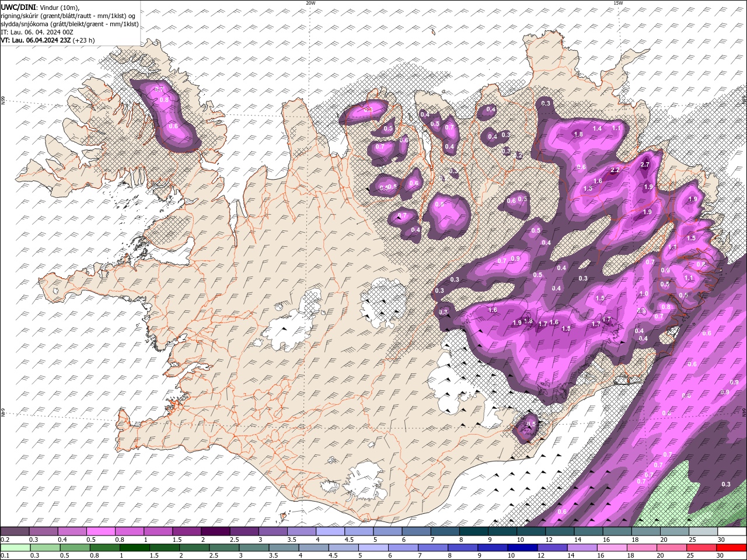
Task: Click the 'slydda/snjókoma' legend description line
Action: point(70,24)
